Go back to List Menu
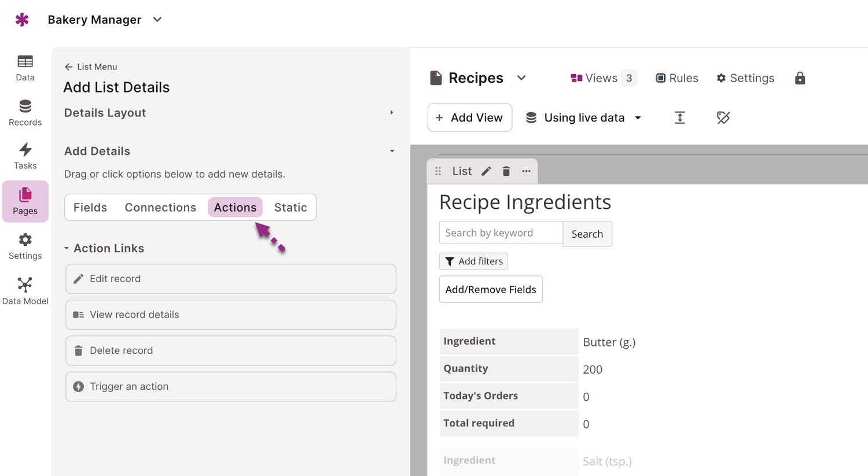This screenshot has height=476, width=868. click(91, 67)
